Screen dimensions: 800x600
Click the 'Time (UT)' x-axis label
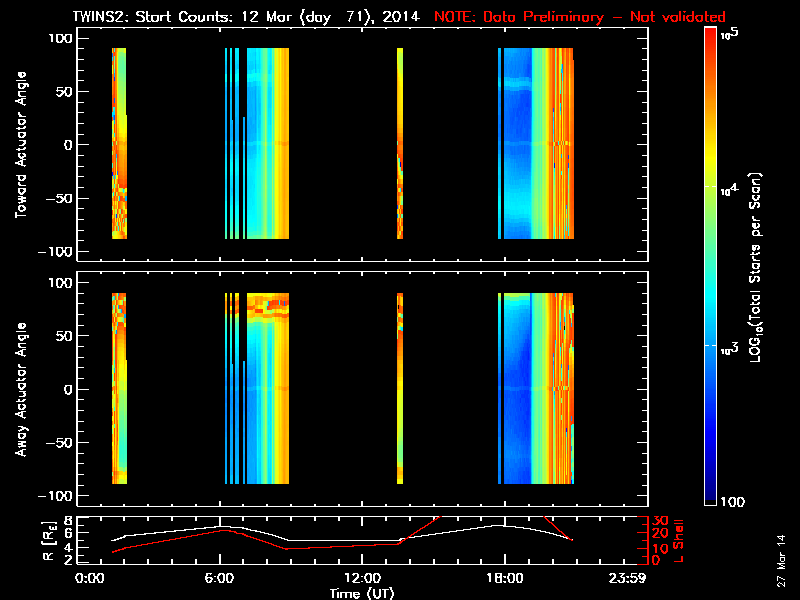(363, 593)
